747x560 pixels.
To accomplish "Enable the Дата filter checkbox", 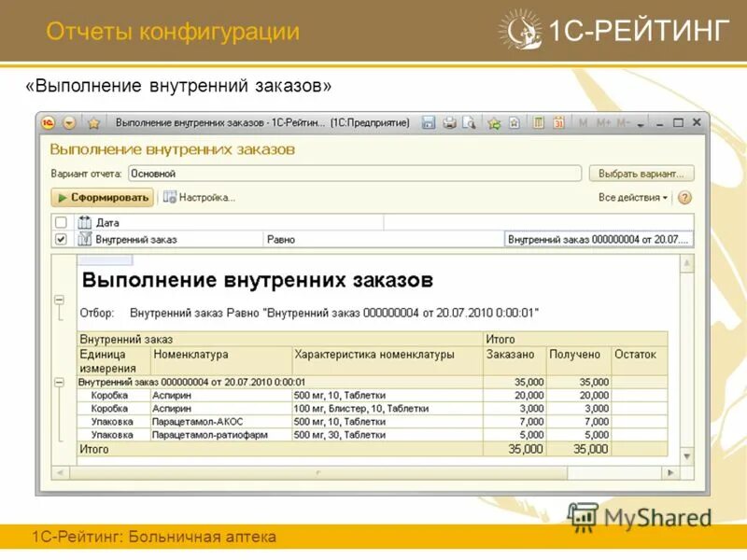I will (61, 220).
